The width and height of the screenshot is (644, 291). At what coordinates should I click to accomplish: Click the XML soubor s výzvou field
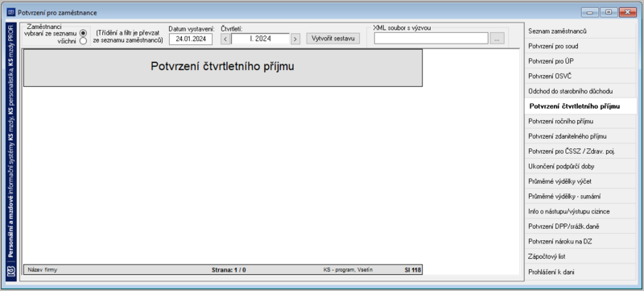431,39
